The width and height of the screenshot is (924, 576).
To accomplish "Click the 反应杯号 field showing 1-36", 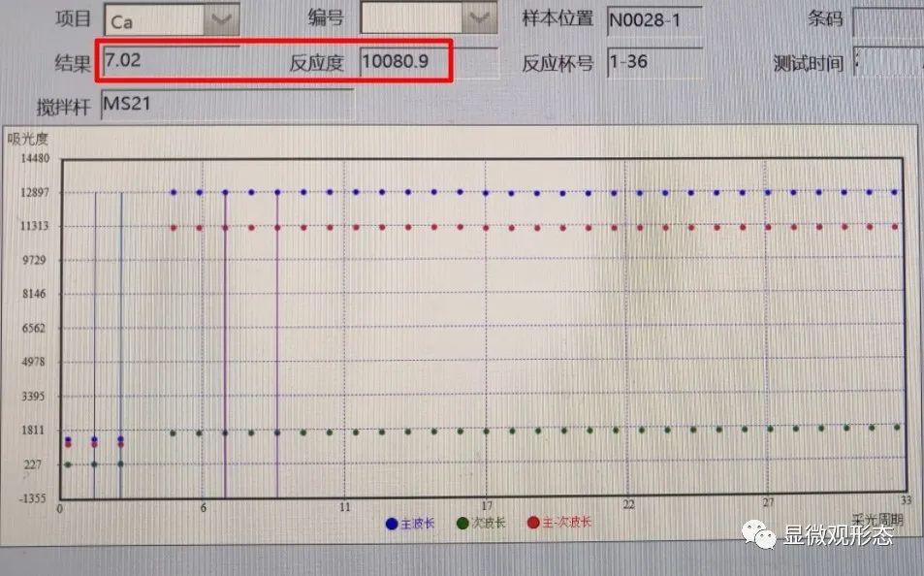I will pyautogui.click(x=654, y=62).
